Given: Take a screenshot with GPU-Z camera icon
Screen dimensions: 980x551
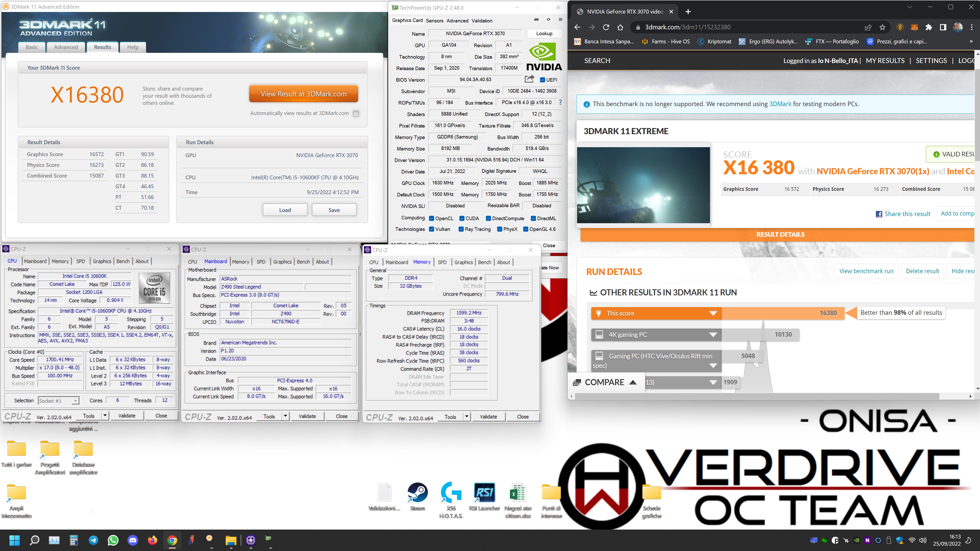Looking at the screenshot, I should 536,20.
